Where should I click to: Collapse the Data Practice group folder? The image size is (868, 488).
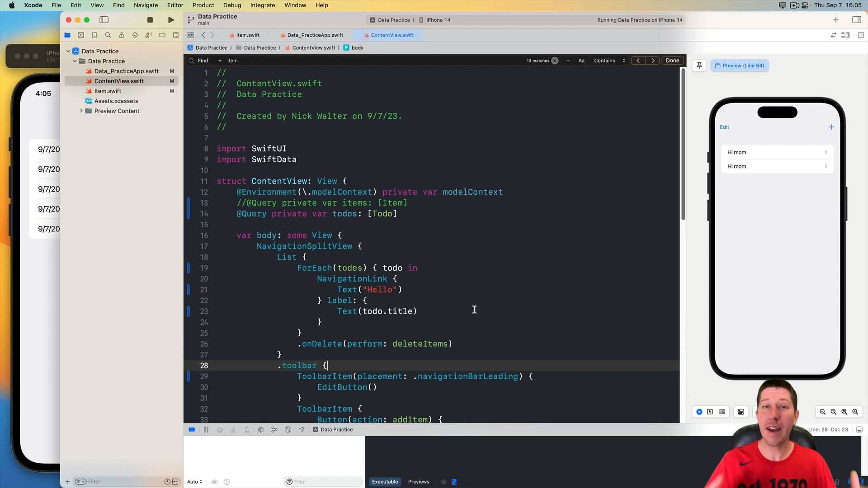click(75, 61)
